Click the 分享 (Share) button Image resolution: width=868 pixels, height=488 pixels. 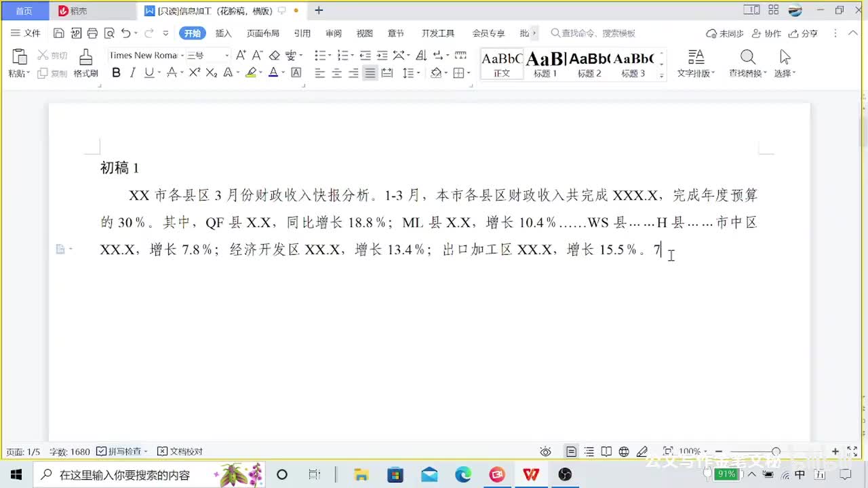(x=803, y=33)
